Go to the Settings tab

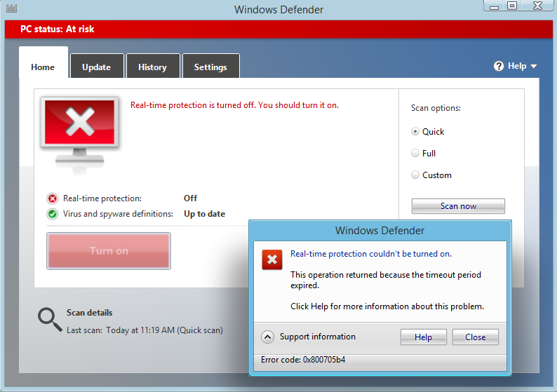[210, 66]
